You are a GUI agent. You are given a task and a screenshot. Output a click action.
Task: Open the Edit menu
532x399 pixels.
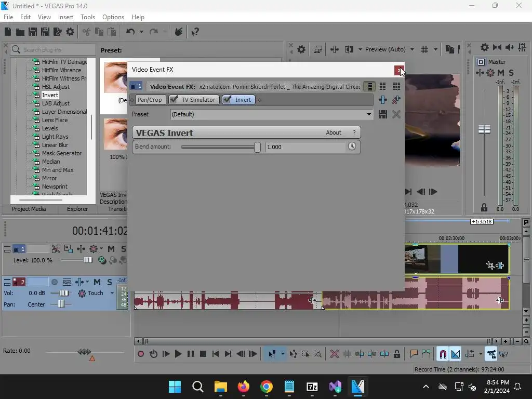tap(25, 17)
